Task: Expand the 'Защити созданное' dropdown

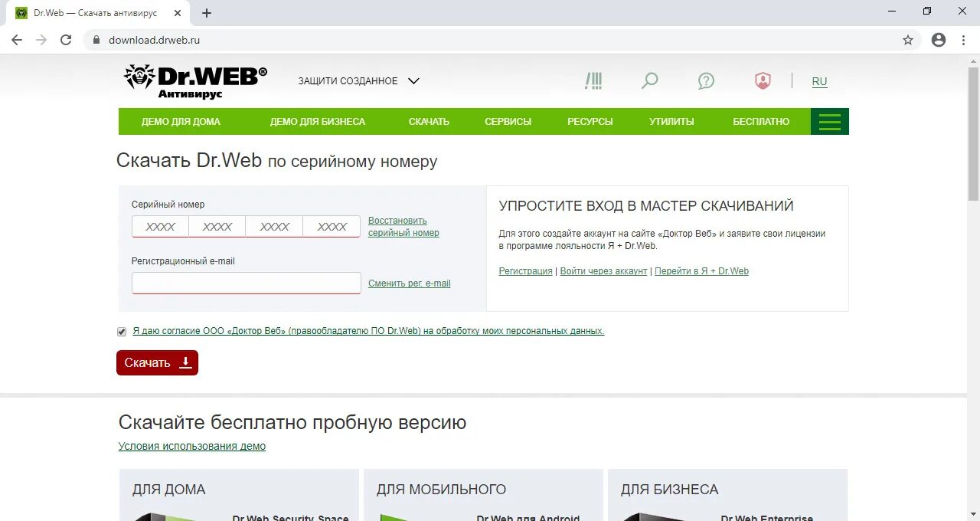Action: [x=359, y=81]
